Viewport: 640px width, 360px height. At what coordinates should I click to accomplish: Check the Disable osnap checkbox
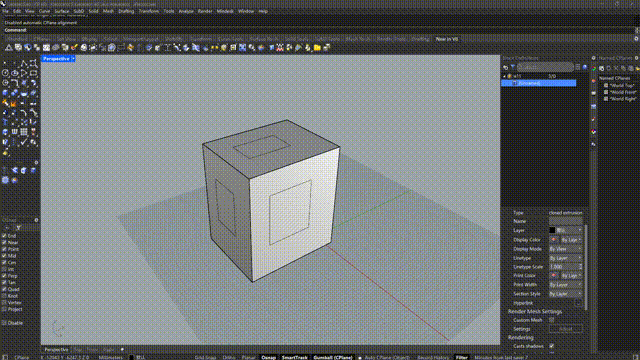4,323
